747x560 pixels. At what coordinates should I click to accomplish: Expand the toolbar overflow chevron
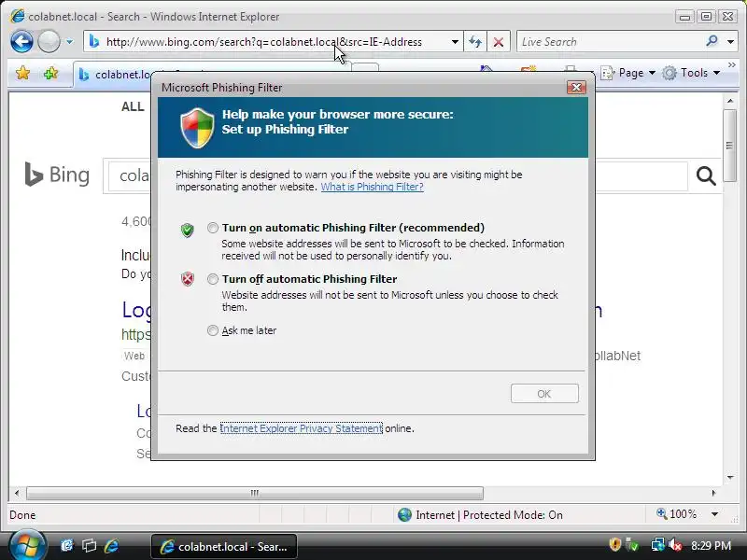pos(732,64)
